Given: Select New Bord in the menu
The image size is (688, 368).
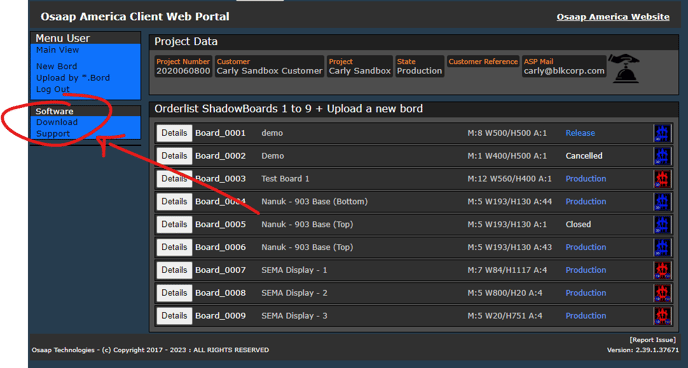Looking at the screenshot, I should pos(57,66).
